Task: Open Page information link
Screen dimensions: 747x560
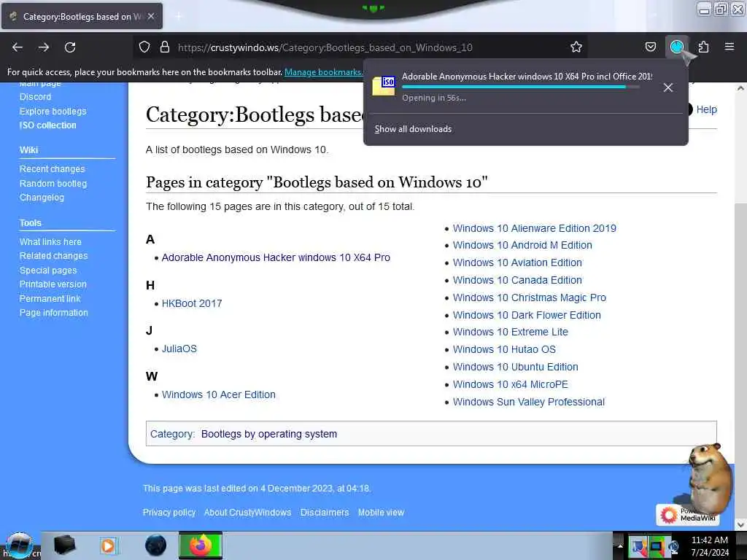Action: point(54,313)
